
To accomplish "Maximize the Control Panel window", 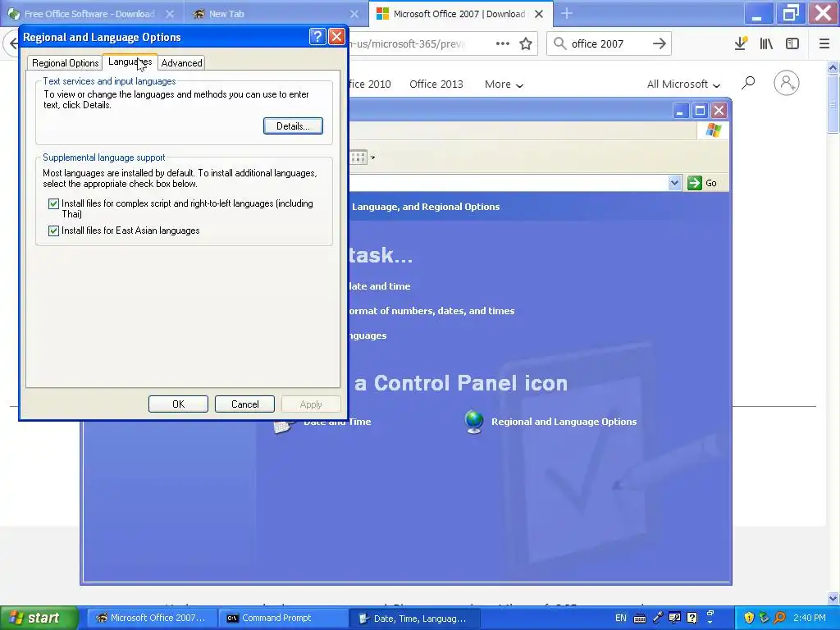I will tap(700, 111).
